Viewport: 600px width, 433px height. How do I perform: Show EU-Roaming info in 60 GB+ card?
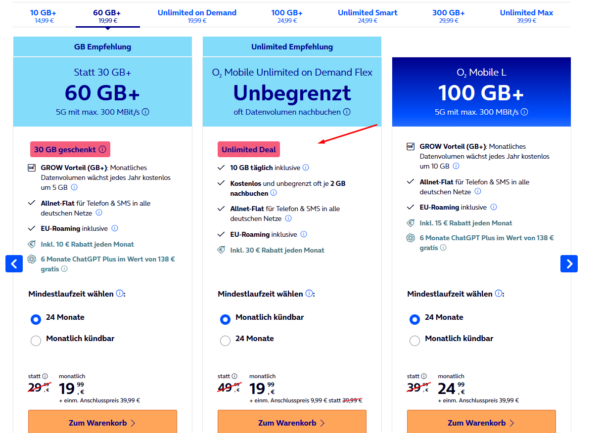tap(116, 227)
